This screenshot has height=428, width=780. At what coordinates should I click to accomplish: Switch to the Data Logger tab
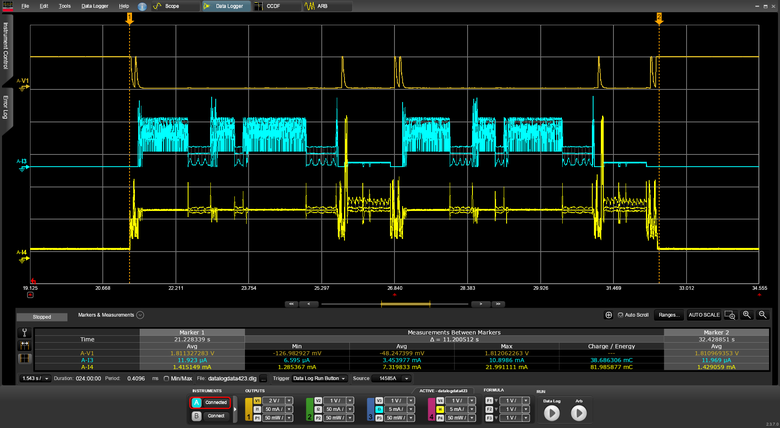(226, 6)
